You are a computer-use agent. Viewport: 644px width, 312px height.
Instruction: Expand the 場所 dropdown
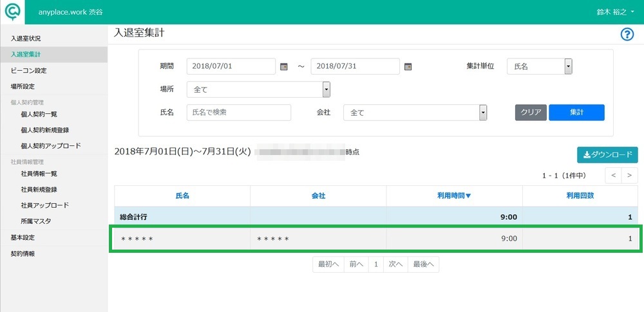point(258,89)
